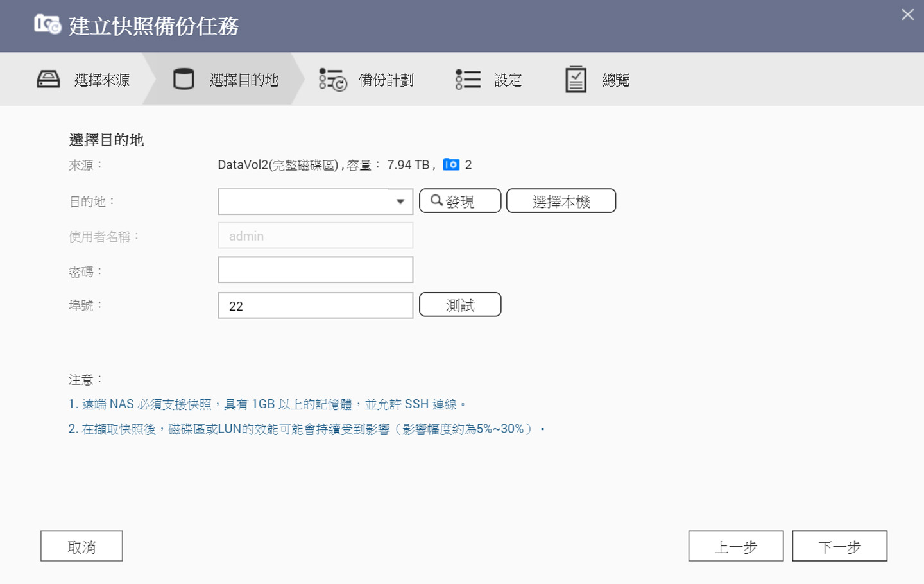Click the 埠號 field showing 22
924x584 pixels.
click(316, 305)
